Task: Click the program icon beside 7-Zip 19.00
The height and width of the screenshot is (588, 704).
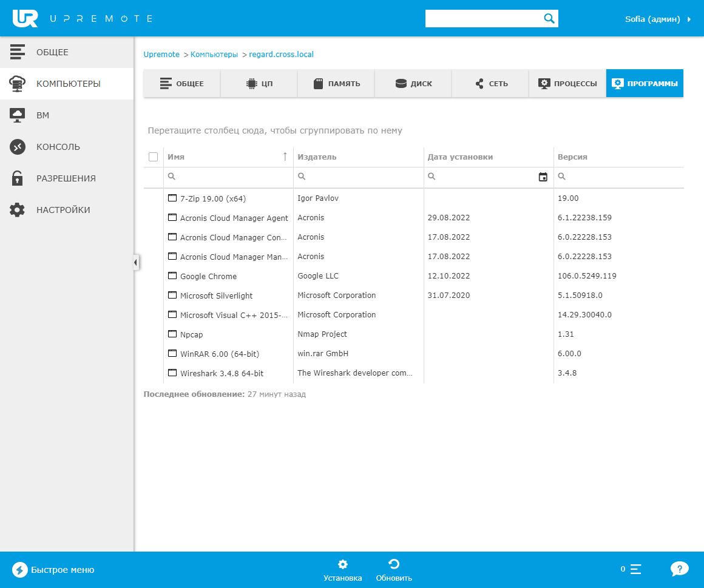Action: pyautogui.click(x=172, y=198)
